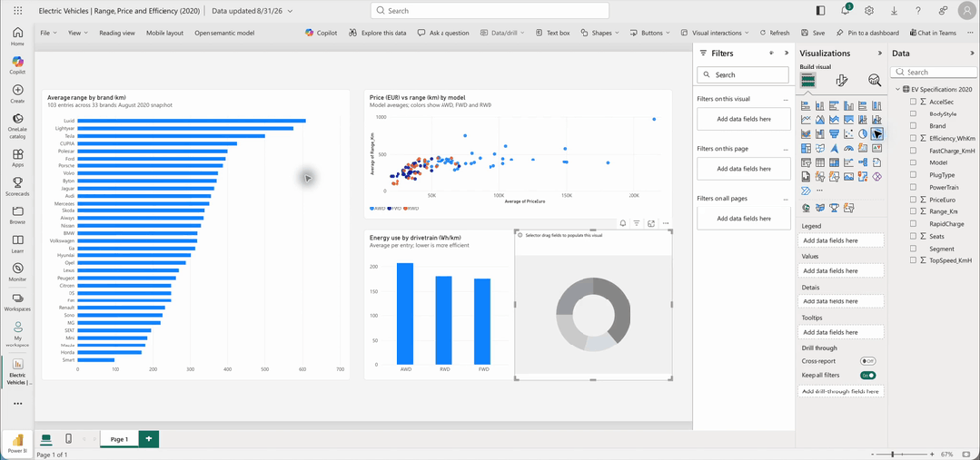
Task: Turn on the Cross-report toggle
Action: 867,361
